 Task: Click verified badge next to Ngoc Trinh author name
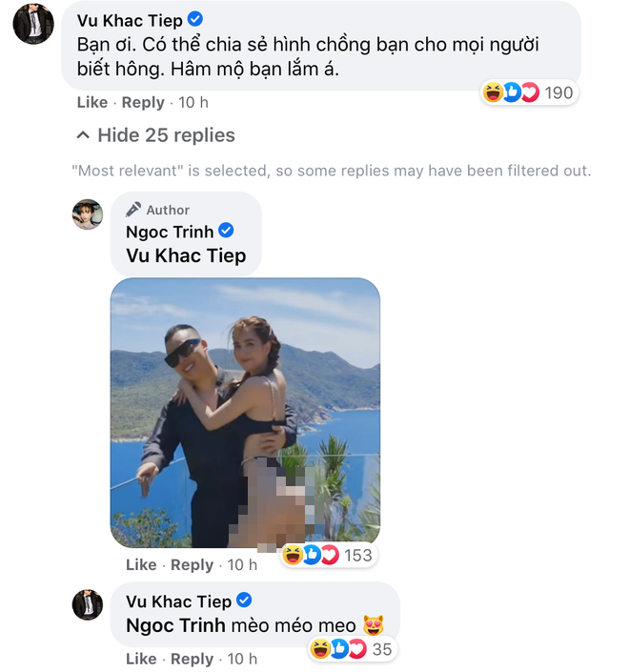point(227,232)
